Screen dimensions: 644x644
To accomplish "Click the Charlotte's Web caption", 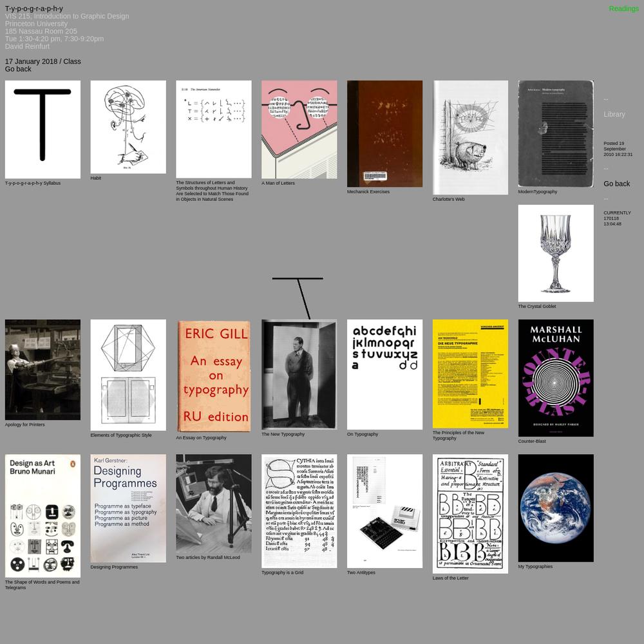I will pos(448,199).
